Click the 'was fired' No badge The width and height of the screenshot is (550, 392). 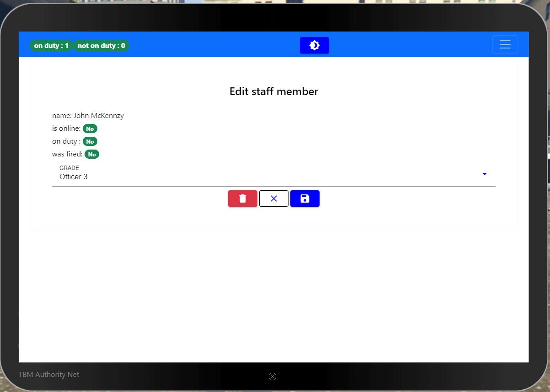pos(92,154)
